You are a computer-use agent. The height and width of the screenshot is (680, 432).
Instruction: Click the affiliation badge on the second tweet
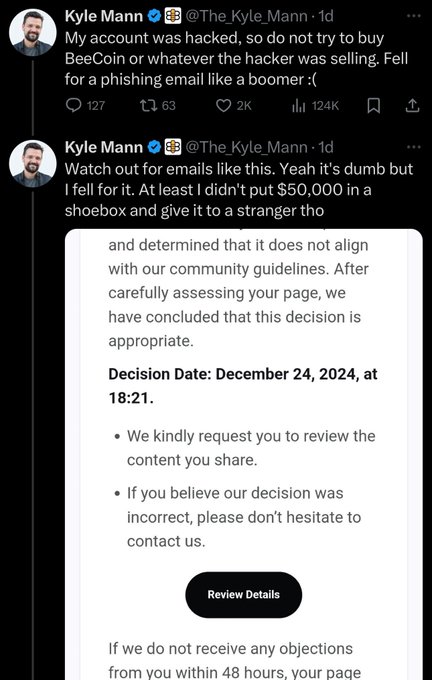(173, 147)
